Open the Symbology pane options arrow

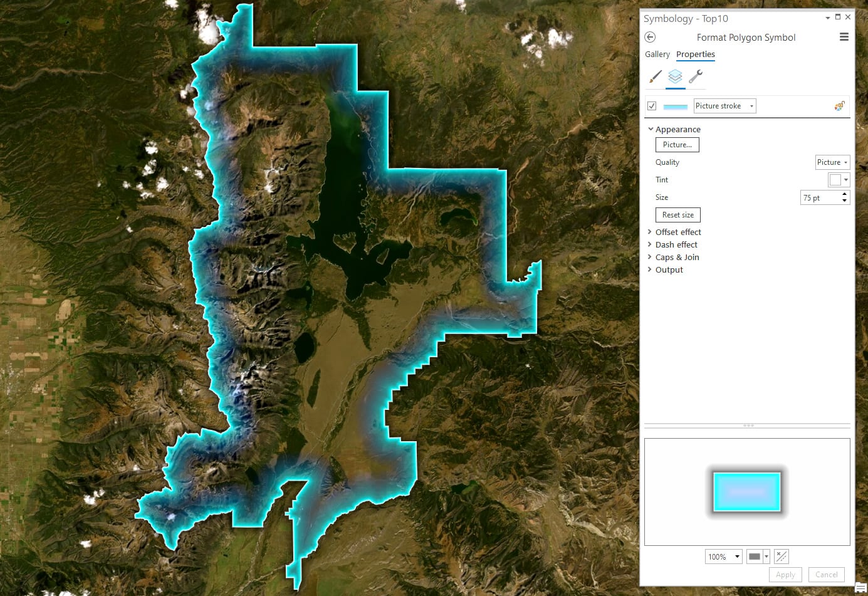coord(828,18)
